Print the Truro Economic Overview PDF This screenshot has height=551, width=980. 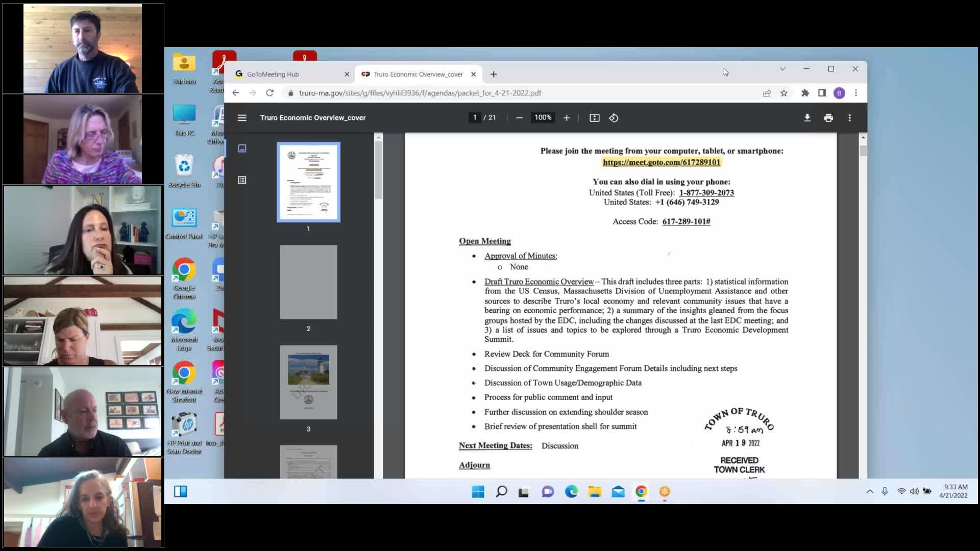tap(828, 117)
